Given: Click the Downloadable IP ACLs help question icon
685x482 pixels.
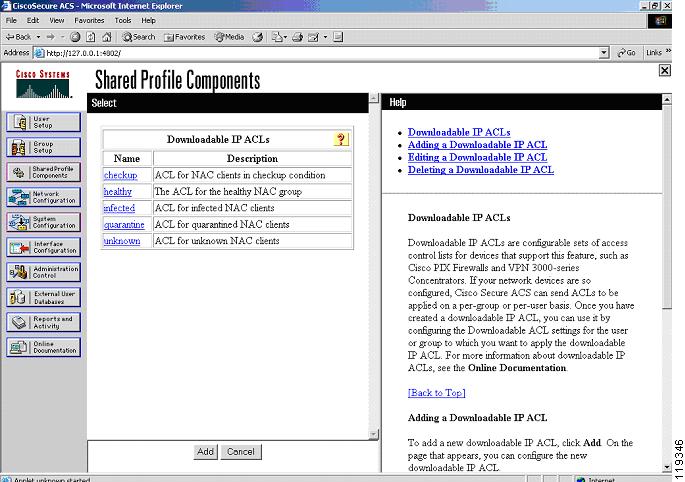Looking at the screenshot, I should point(341,139).
